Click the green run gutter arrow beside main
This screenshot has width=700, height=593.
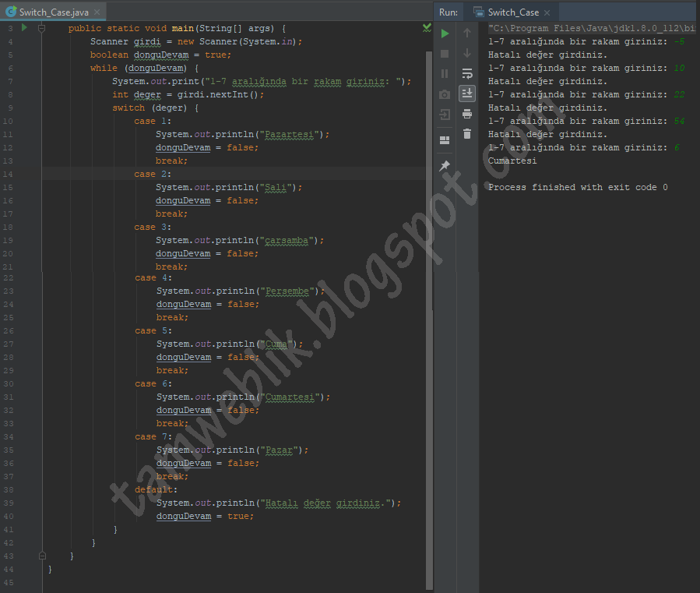pyautogui.click(x=25, y=28)
